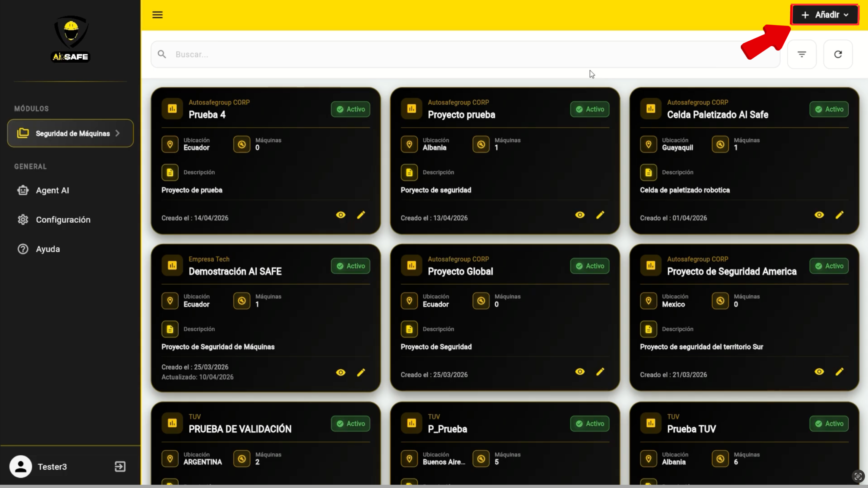Click the text Actualizado: 10/04/2026
The width and height of the screenshot is (868, 488).
point(197,377)
